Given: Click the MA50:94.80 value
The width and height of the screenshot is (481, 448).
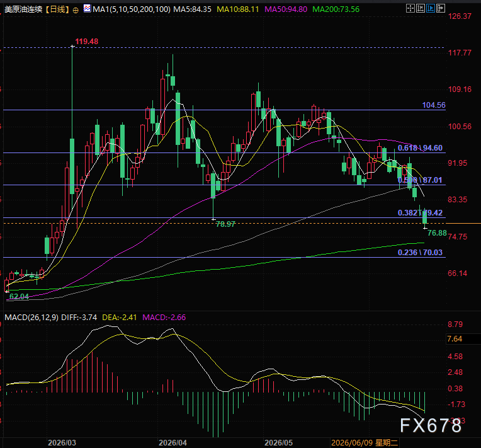Looking at the screenshot, I should [x=286, y=9].
